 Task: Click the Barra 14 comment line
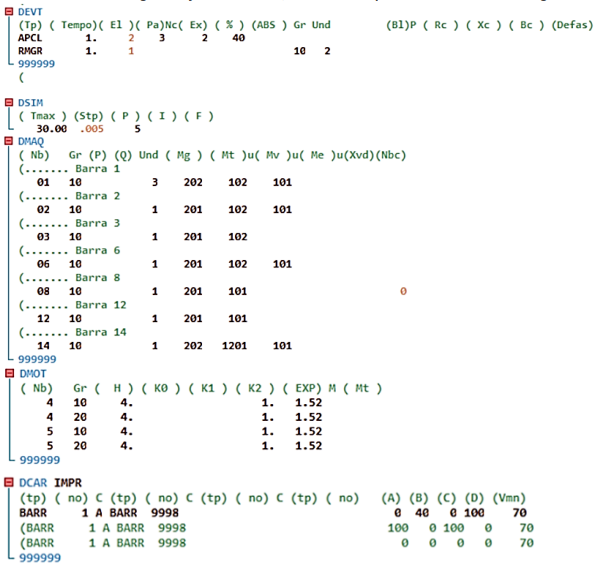coord(73,332)
